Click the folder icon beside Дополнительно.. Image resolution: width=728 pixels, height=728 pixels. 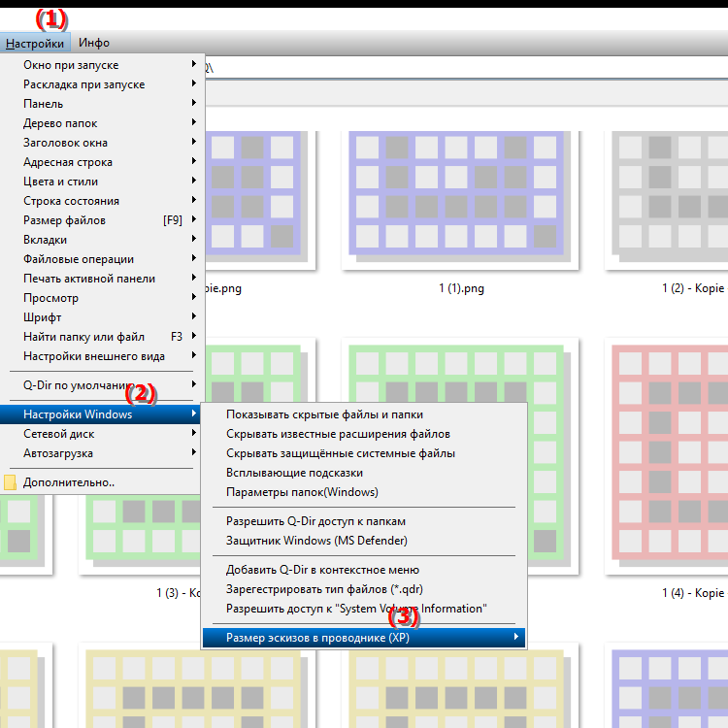(x=10, y=482)
